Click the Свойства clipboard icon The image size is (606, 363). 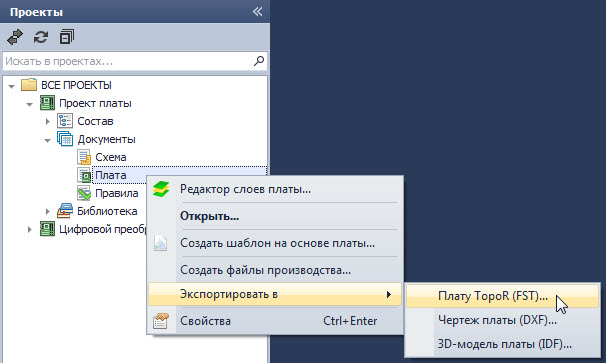(161, 321)
